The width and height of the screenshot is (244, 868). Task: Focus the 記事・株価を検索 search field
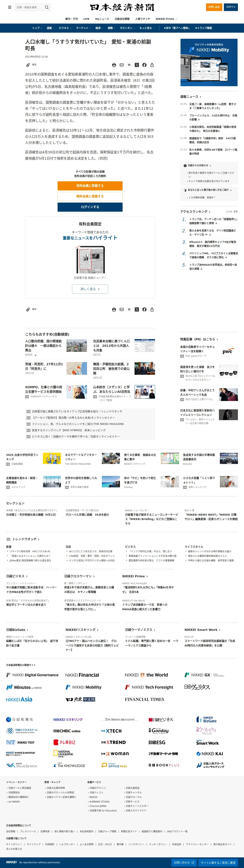coord(29,7)
